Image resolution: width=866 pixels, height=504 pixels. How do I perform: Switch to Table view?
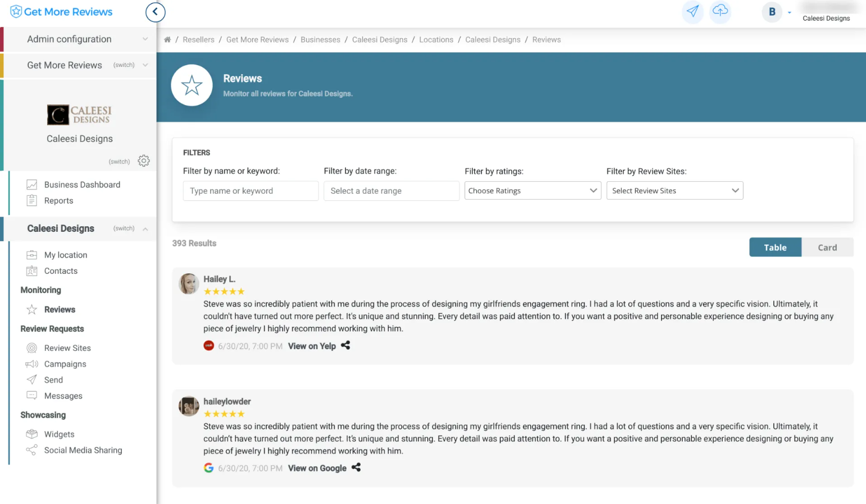pyautogui.click(x=775, y=248)
